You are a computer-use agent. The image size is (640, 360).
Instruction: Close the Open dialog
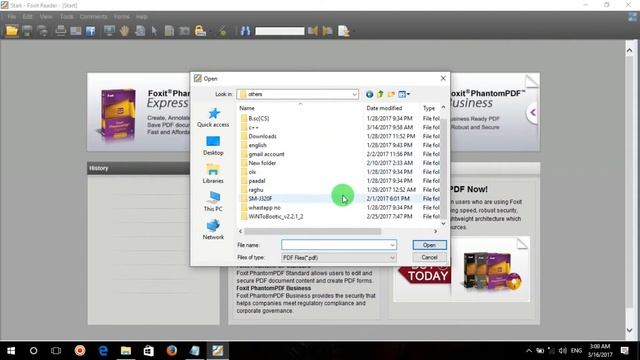443,78
